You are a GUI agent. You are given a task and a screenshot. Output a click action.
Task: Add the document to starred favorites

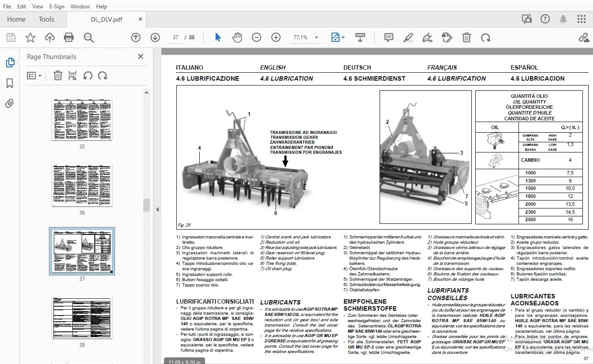[x=30, y=37]
